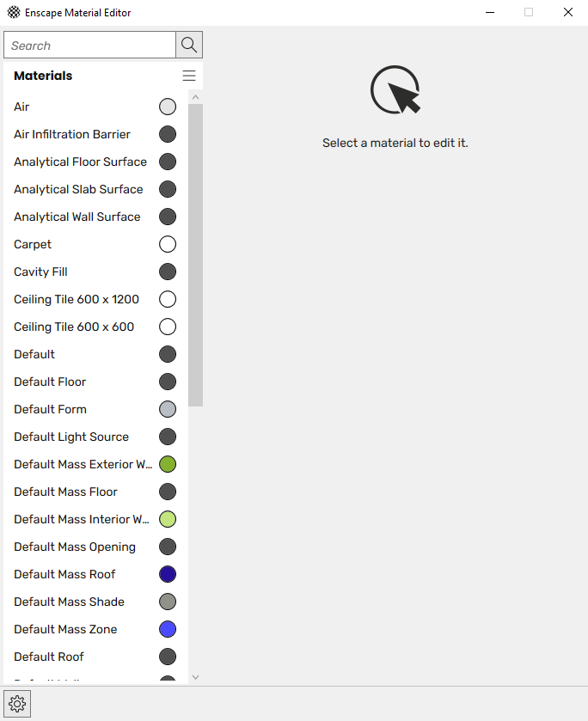The image size is (588, 721).
Task: Click the light green Default Mass Interior Wall swatch
Action: tap(168, 519)
